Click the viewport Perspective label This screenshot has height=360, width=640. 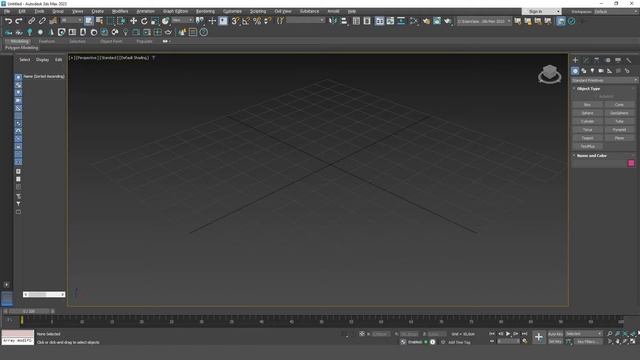point(87,58)
